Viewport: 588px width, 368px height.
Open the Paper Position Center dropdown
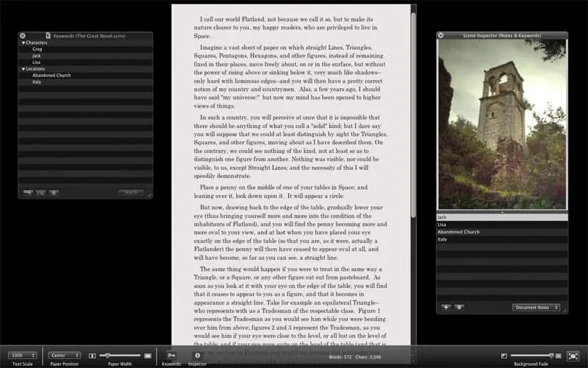click(65, 355)
